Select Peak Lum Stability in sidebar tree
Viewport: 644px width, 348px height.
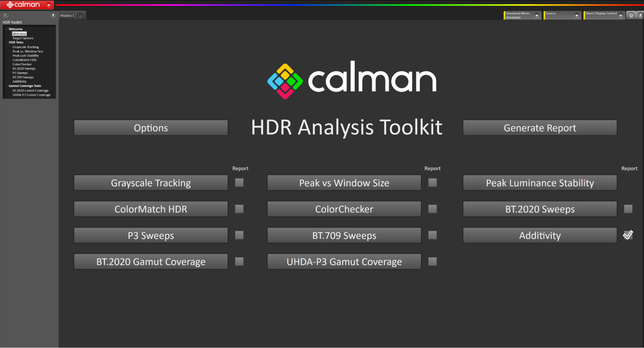(x=26, y=56)
